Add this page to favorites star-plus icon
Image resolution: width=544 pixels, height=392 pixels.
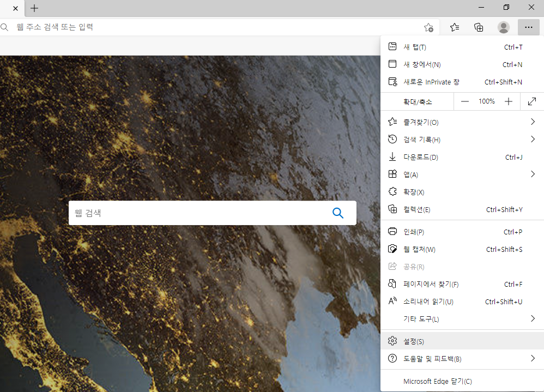point(429,27)
